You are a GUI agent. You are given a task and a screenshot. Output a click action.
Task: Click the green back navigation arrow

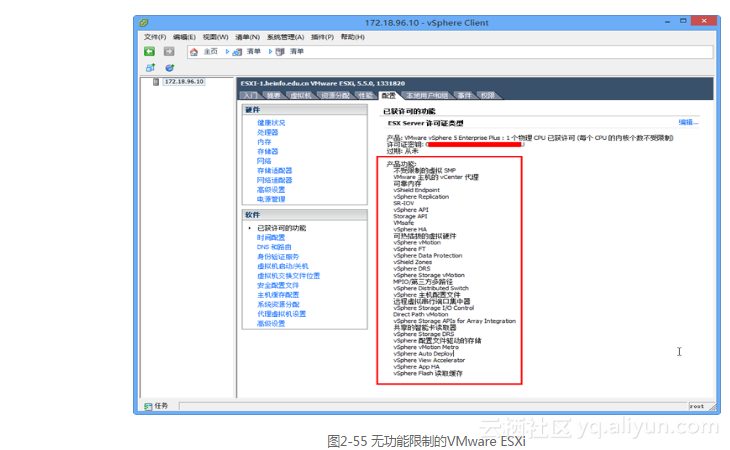[149, 52]
